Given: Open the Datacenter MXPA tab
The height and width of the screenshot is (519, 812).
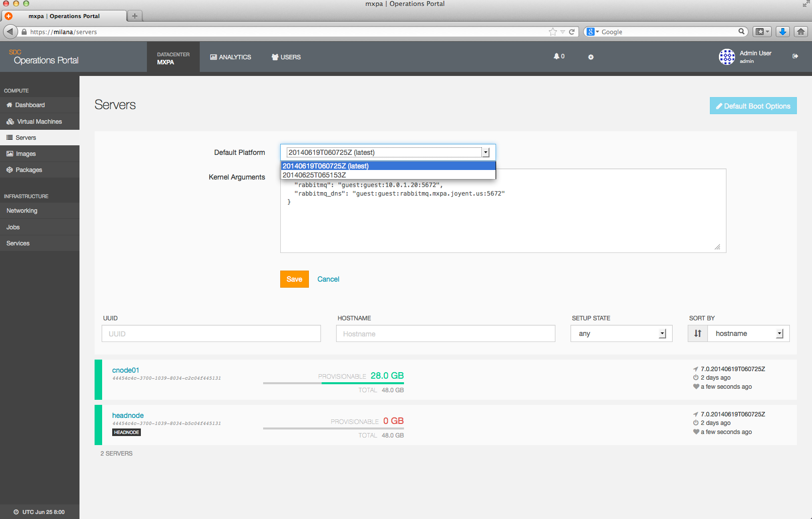Looking at the screenshot, I should (x=173, y=58).
